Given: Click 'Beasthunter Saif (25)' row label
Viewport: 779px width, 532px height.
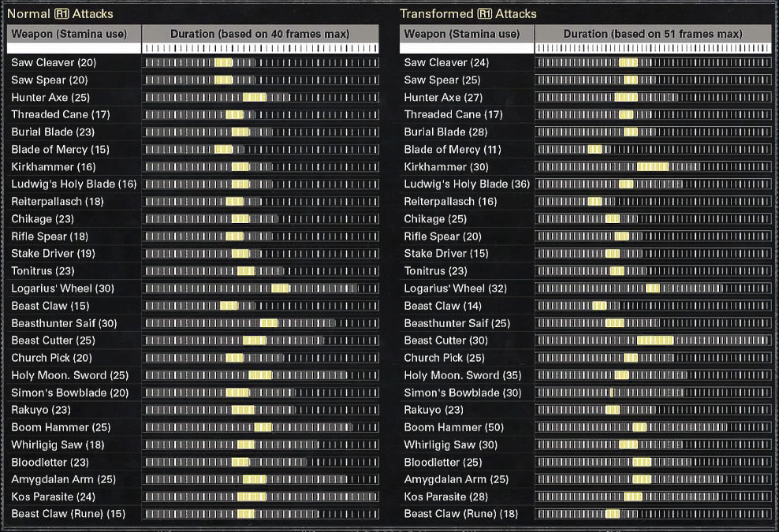Looking at the screenshot, I should [x=457, y=323].
